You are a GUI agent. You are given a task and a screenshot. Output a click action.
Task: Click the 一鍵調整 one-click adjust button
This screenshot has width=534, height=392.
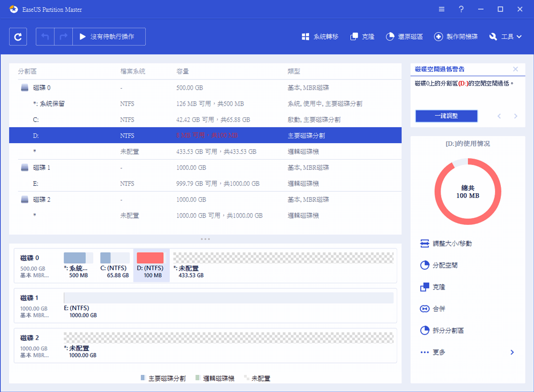pos(446,116)
